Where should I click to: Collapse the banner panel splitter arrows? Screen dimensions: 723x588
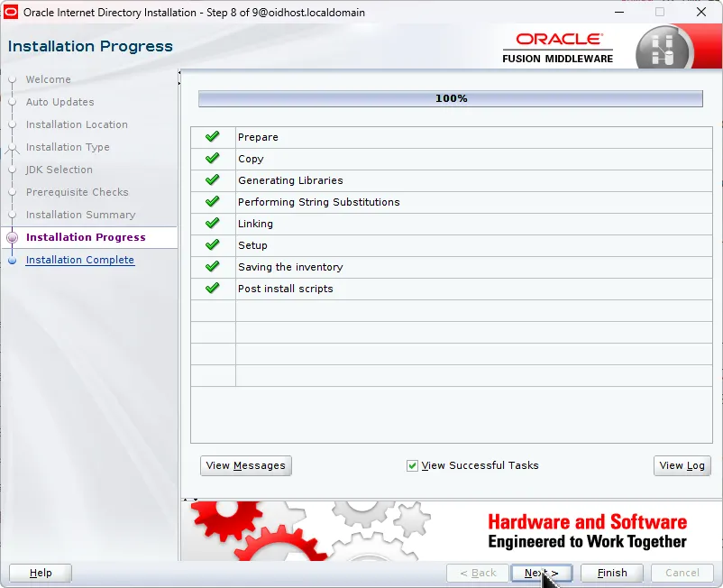coord(190,500)
